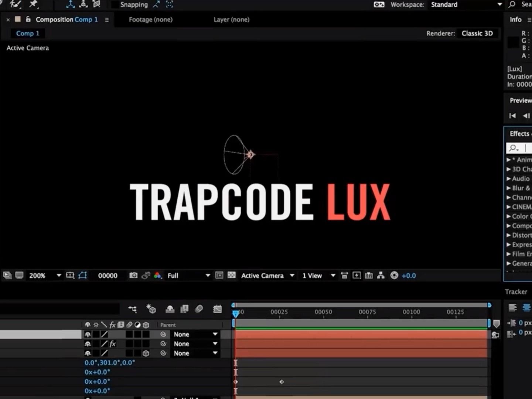
Task: Toggle snap to edges extending beyond layer
Action: tap(156, 4)
